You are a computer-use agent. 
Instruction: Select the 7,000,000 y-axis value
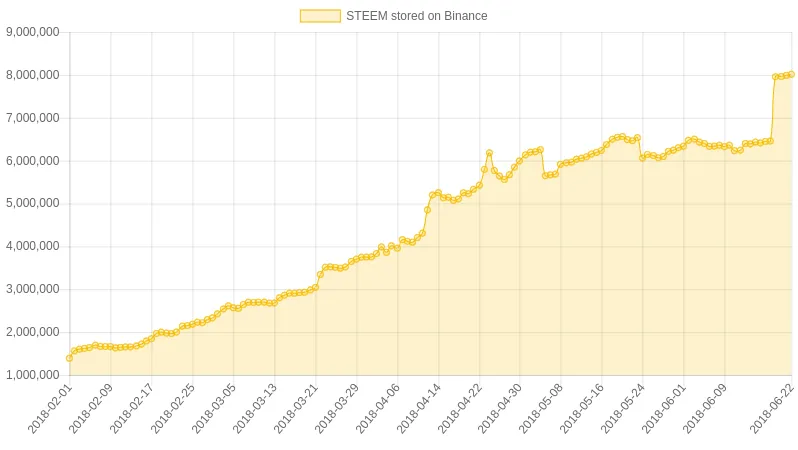pos(33,118)
